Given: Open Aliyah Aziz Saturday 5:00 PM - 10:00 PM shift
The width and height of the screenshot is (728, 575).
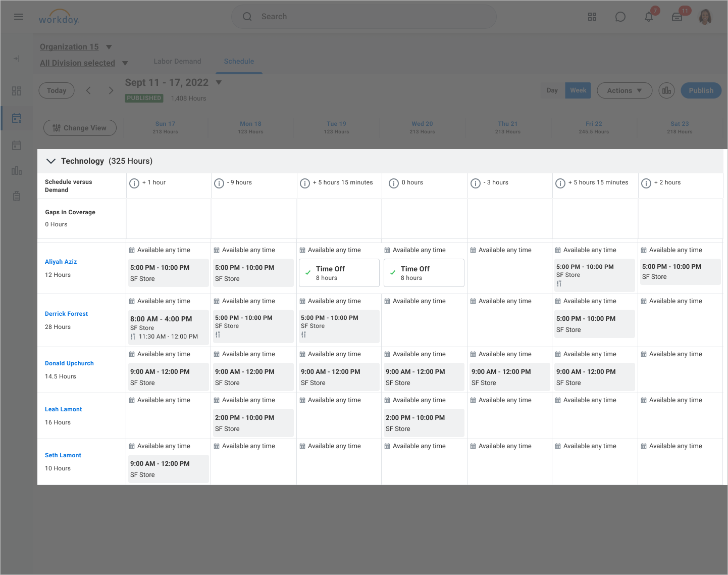Looking at the screenshot, I should pos(681,272).
